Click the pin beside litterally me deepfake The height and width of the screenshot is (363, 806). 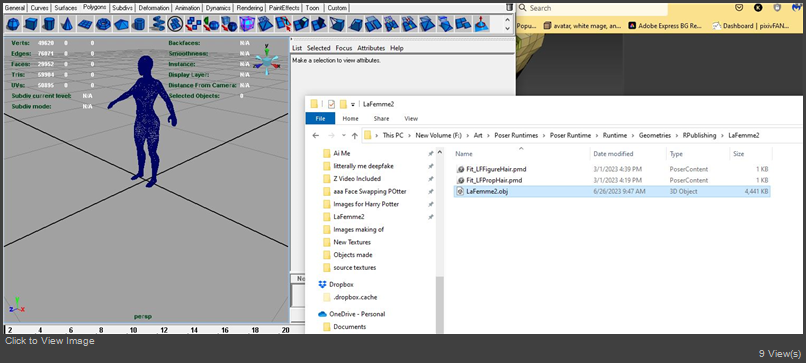point(430,166)
